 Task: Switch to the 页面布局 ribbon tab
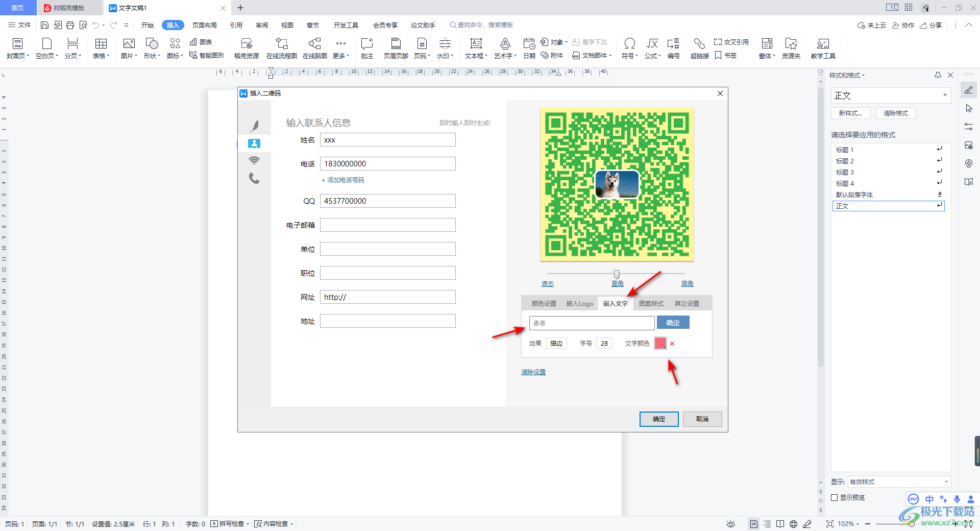[205, 25]
